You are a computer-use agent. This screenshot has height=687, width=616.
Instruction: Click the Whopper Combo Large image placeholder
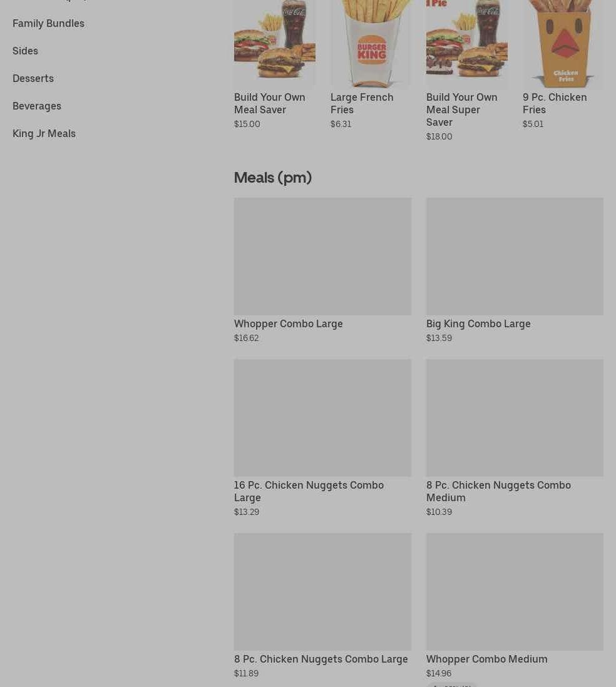coord(322,257)
